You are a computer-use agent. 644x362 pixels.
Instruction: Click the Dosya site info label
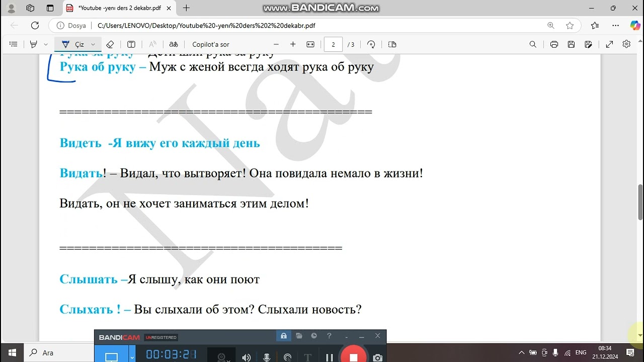[71, 26]
